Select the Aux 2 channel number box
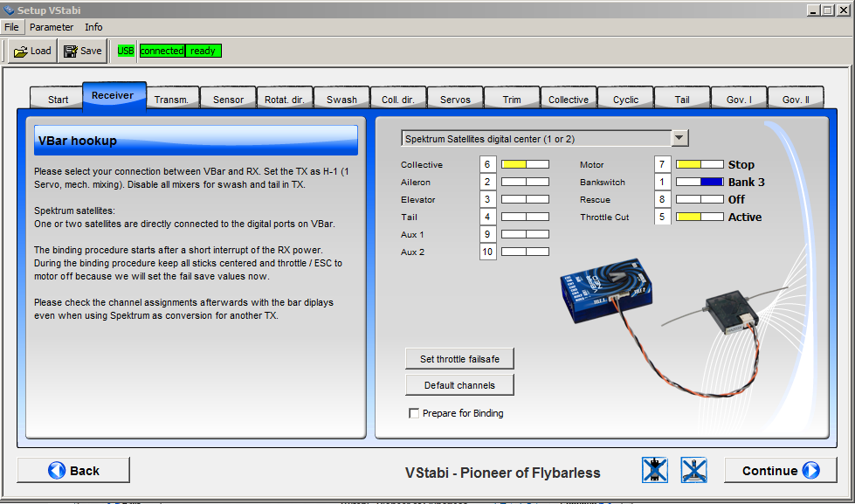The image size is (855, 504). point(487,252)
